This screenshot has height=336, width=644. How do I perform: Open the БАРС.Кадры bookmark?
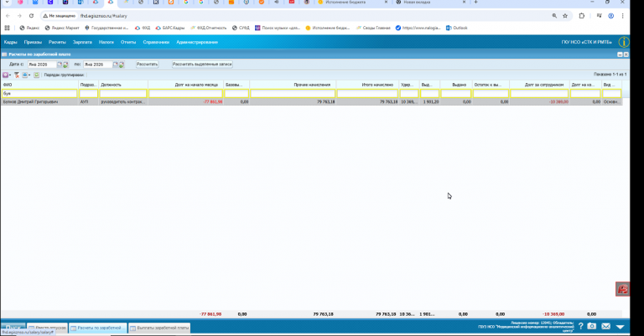tap(169, 28)
